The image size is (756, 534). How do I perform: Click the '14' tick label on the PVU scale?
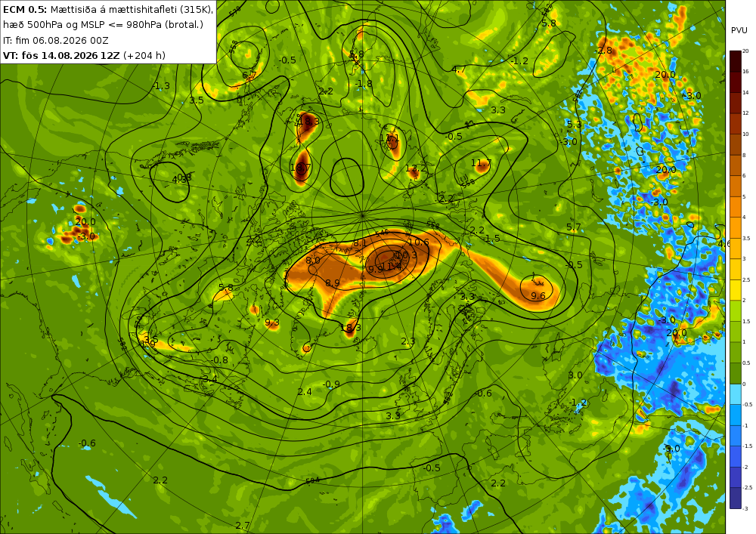click(x=745, y=92)
